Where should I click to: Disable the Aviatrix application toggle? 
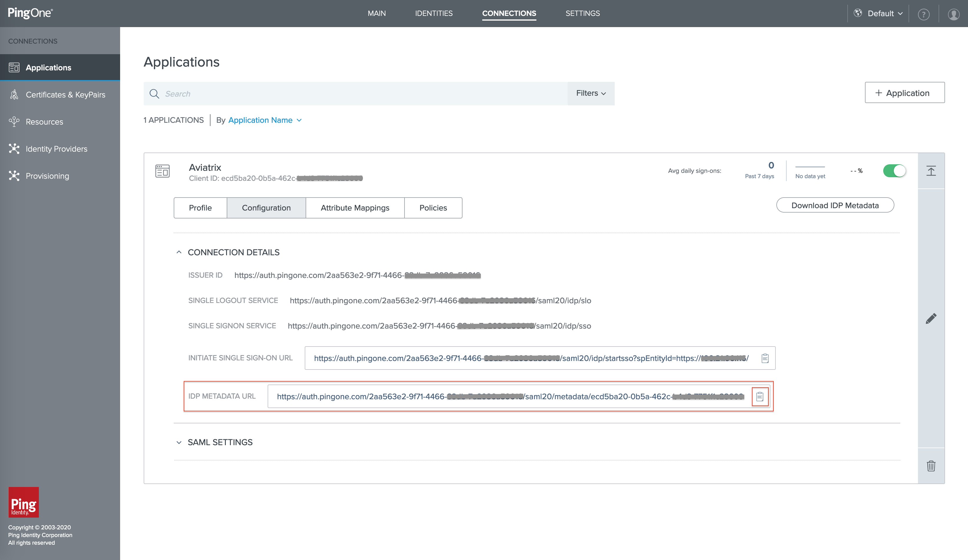894,170
